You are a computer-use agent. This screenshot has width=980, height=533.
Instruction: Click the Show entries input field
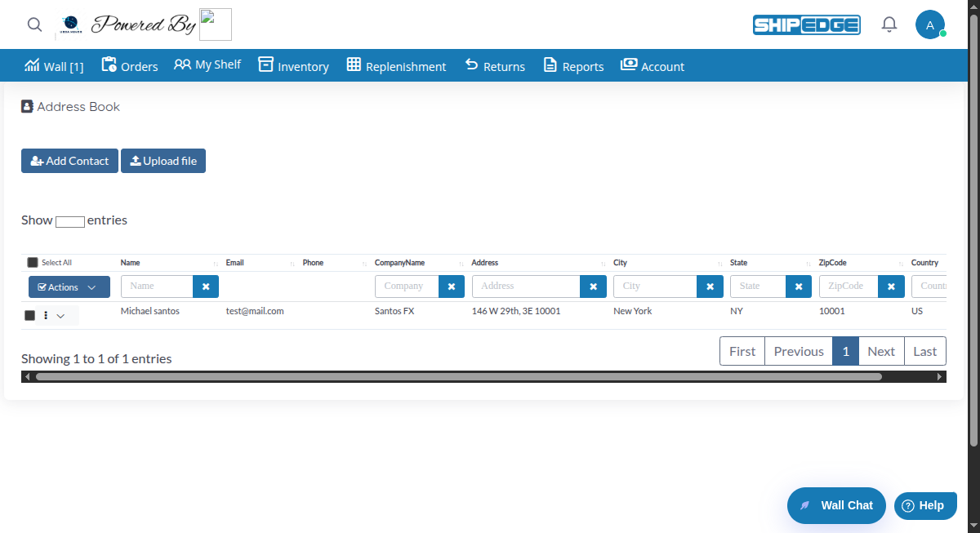click(x=69, y=220)
